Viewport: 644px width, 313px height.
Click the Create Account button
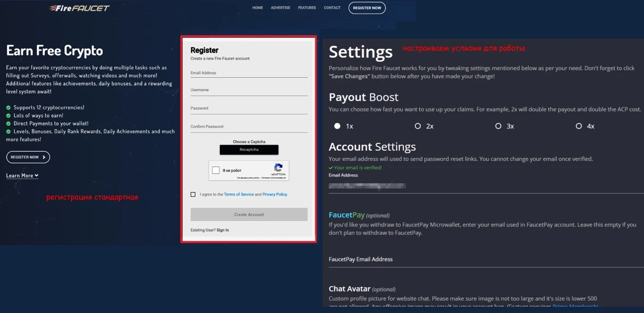pos(249,214)
